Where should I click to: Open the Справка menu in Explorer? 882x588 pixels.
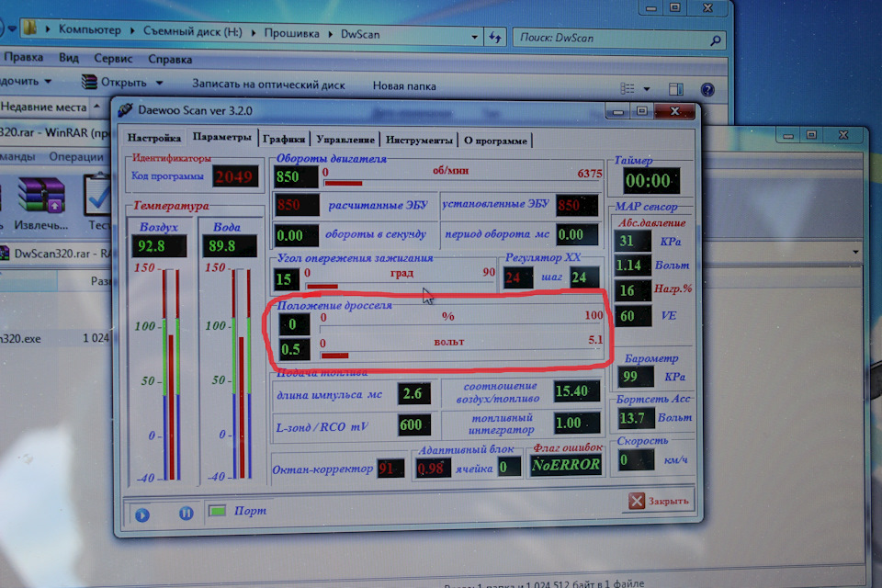tap(170, 59)
